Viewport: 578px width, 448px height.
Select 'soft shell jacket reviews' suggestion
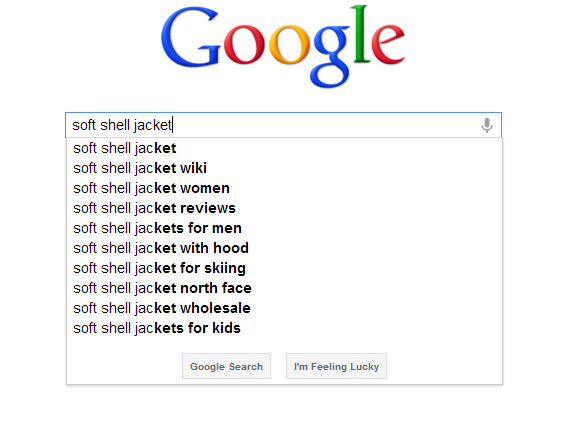pos(284,208)
